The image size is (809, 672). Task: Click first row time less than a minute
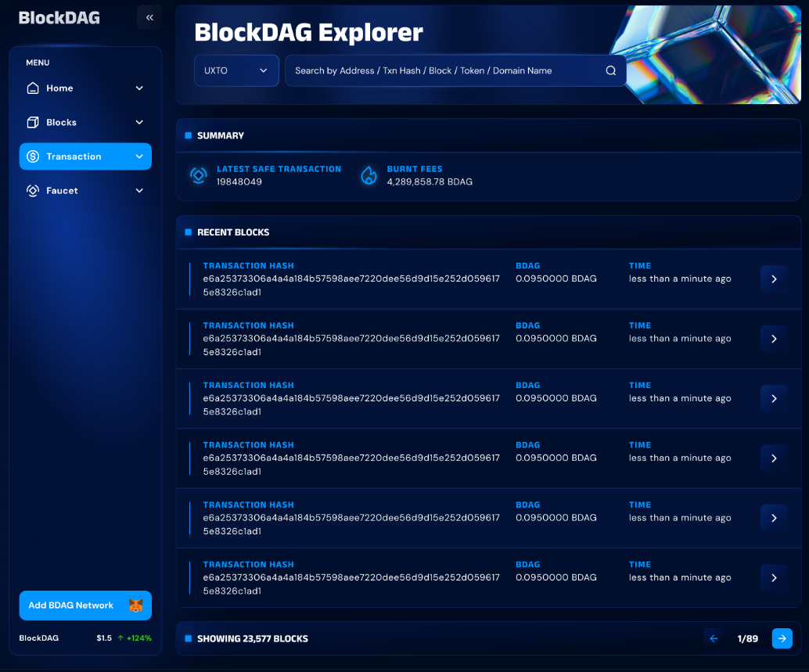[x=680, y=279]
